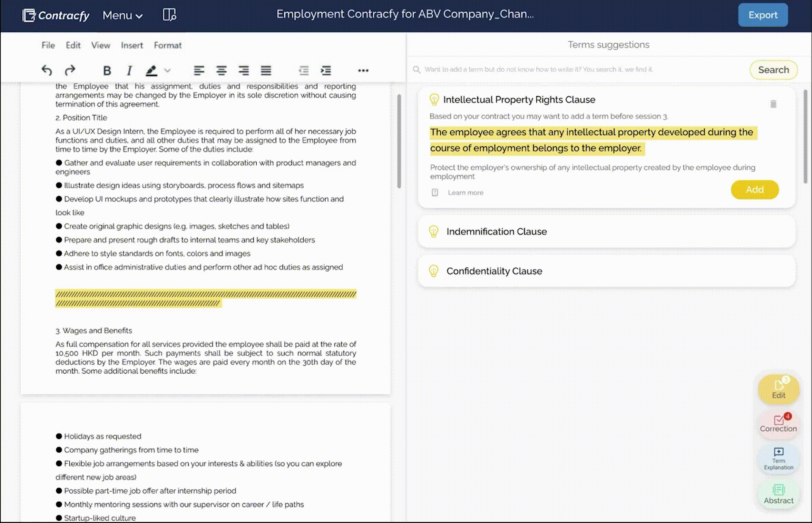
Task: Open the Term Explanation tool
Action: (x=779, y=459)
